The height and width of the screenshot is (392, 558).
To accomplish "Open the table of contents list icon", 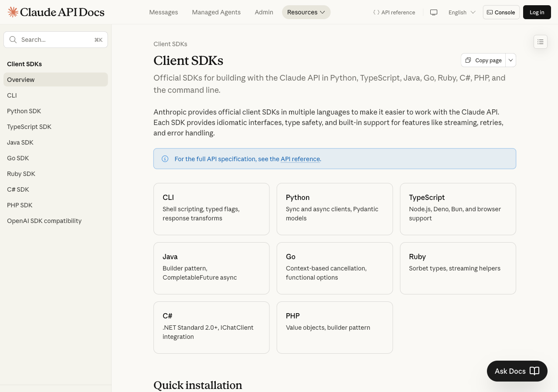I will (541, 42).
